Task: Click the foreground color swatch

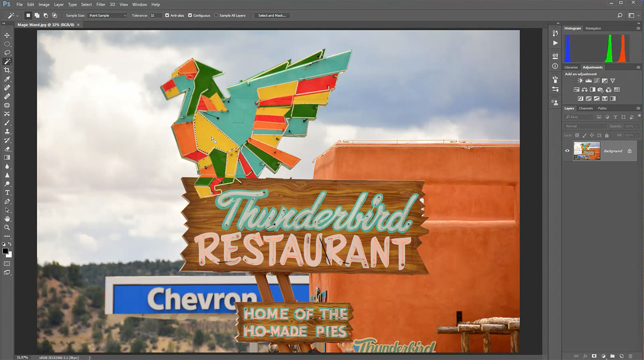Action: click(5, 251)
